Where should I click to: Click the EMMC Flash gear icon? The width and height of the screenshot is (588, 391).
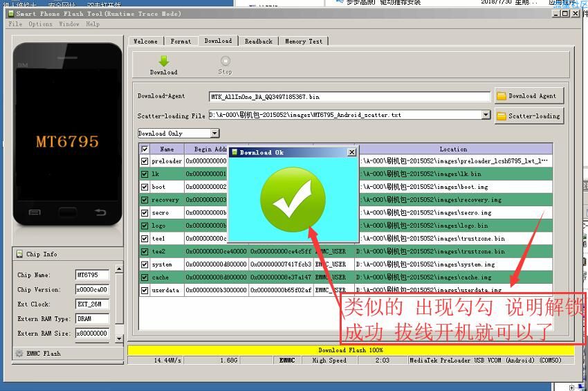[19, 353]
